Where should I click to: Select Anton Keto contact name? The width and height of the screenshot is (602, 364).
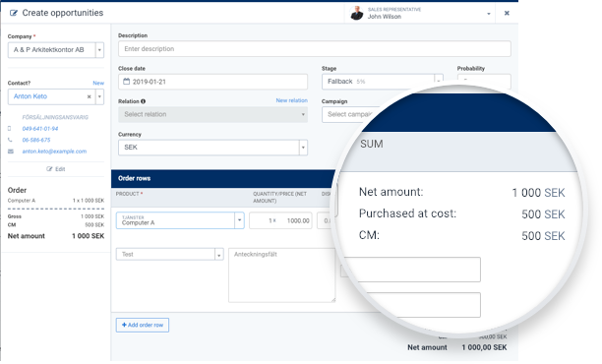coord(30,96)
